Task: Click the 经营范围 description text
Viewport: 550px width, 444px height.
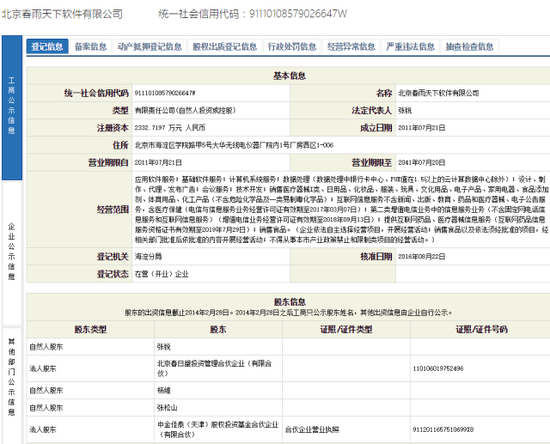Action: (x=341, y=209)
